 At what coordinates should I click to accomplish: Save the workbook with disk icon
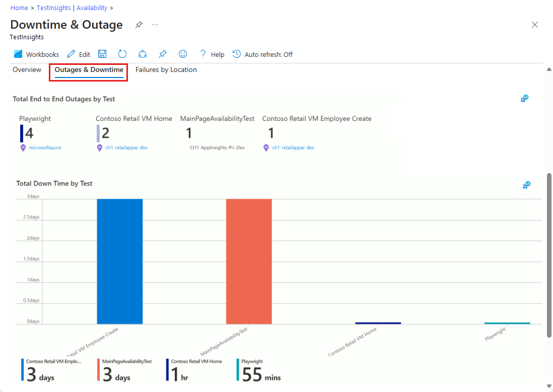[x=102, y=54]
